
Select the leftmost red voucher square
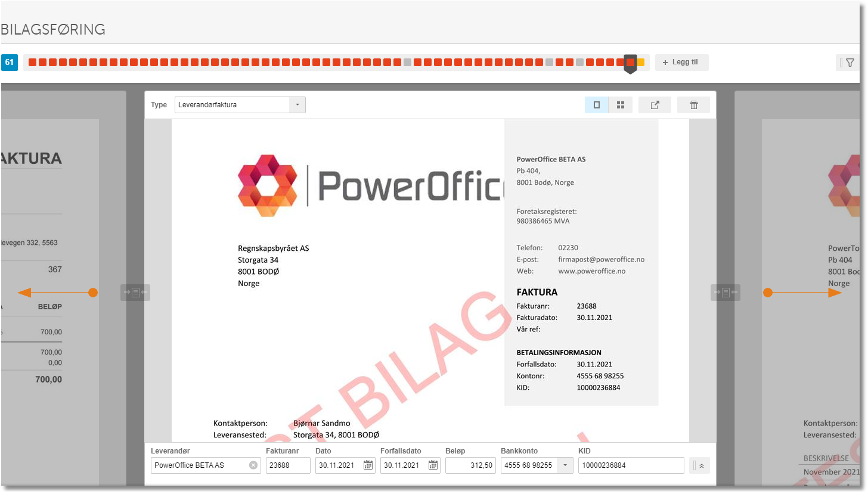pyautogui.click(x=32, y=63)
